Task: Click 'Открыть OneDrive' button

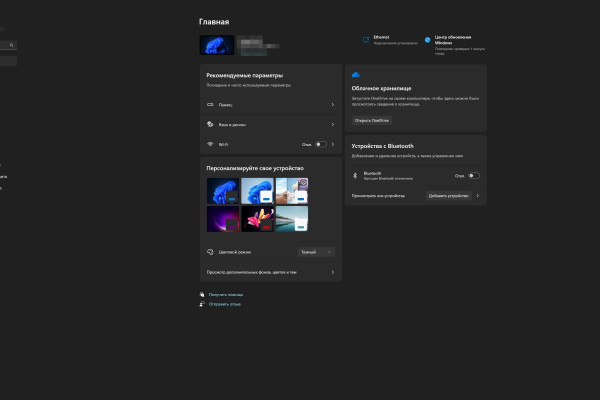Action: point(372,120)
